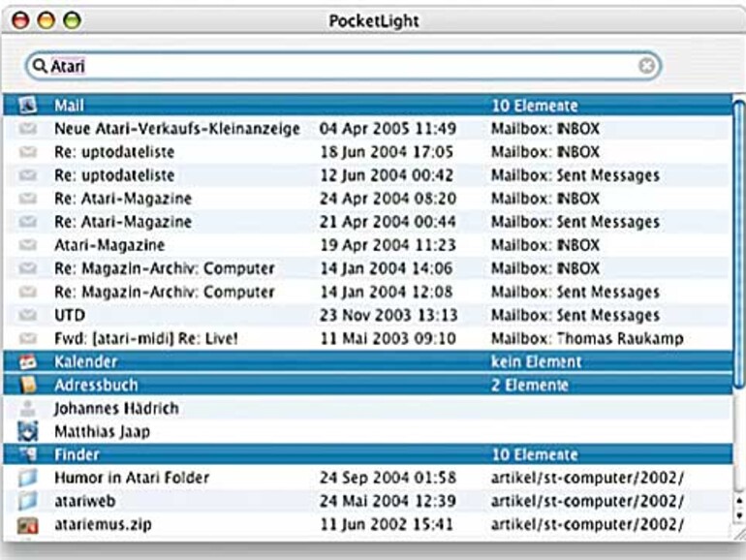The width and height of the screenshot is (746, 560).
Task: Click Mailbox: Thomas Raukamp entry
Action: pos(587,338)
